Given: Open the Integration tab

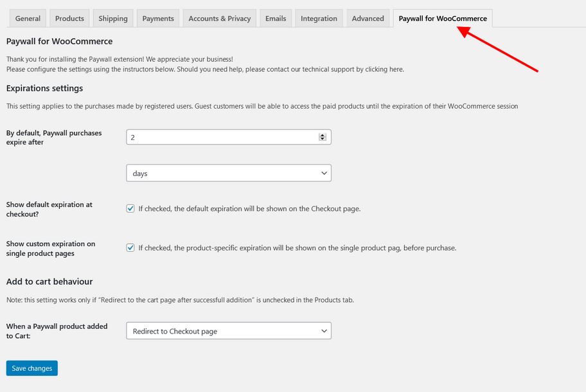Looking at the screenshot, I should point(319,18).
